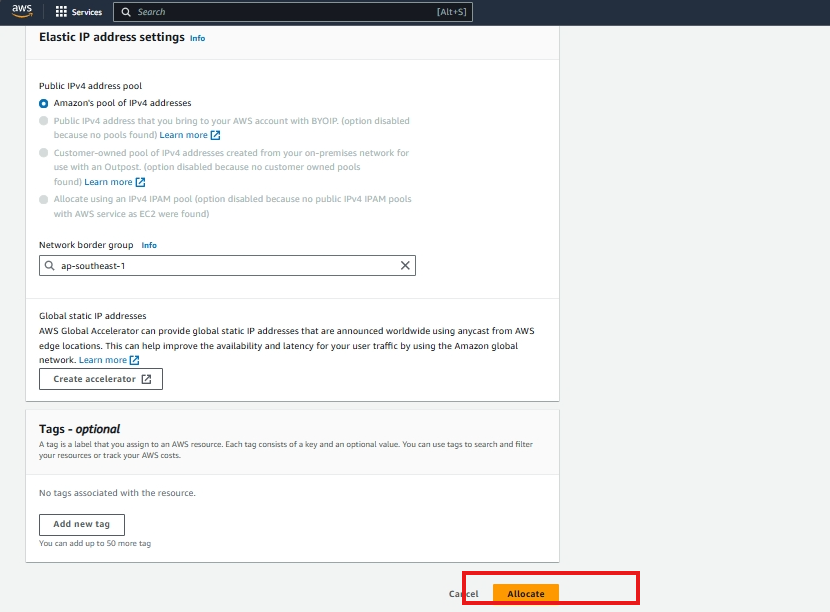The image size is (830, 612).
Task: Click the search magnifier icon in top bar
Action: 125,12
